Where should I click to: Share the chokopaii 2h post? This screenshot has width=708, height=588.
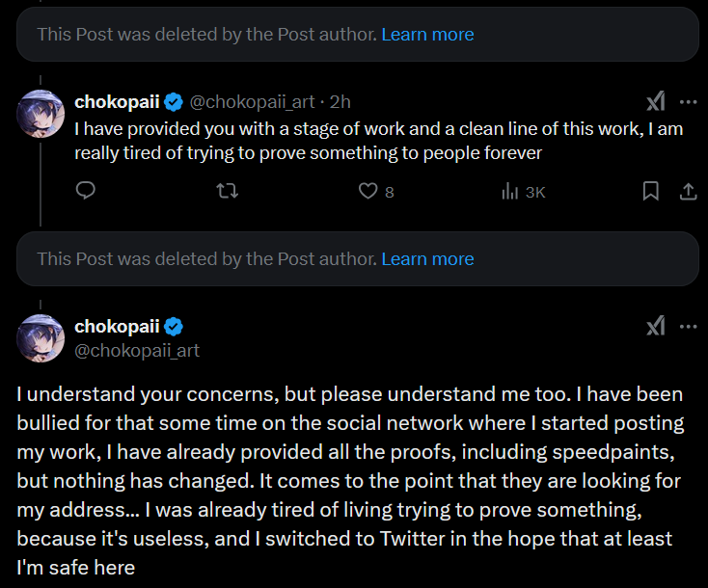[688, 192]
